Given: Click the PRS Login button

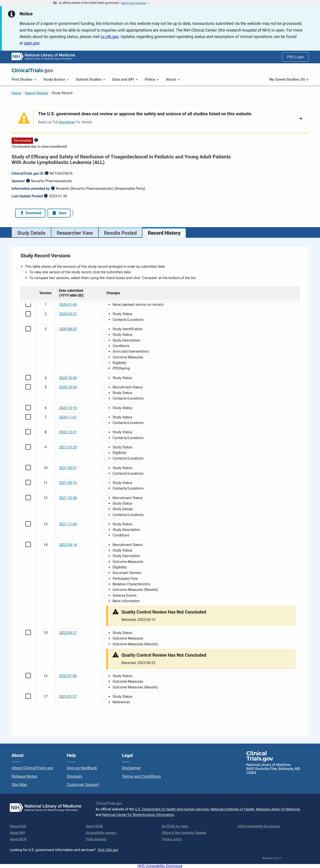Looking at the screenshot, I should (295, 57).
